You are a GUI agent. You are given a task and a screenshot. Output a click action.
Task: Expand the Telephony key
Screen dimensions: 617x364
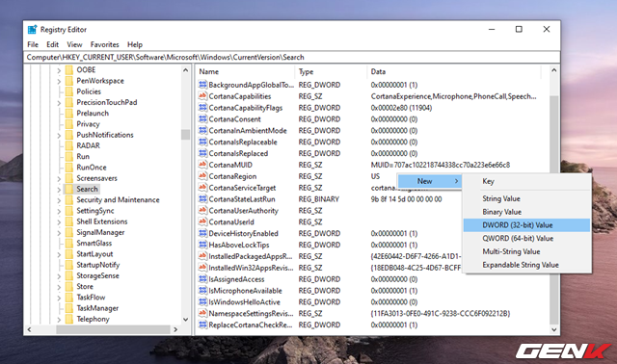[59, 319]
